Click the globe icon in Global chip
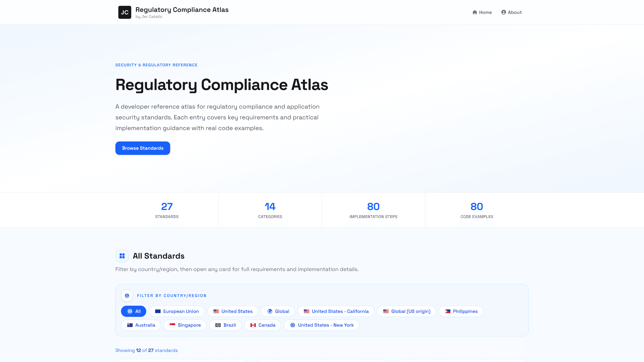Screen dimensions: 644x362 [270, 311]
